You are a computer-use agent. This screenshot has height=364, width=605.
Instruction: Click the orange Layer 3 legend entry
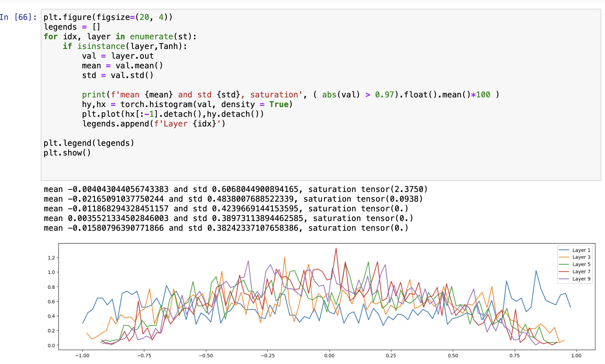point(581,257)
